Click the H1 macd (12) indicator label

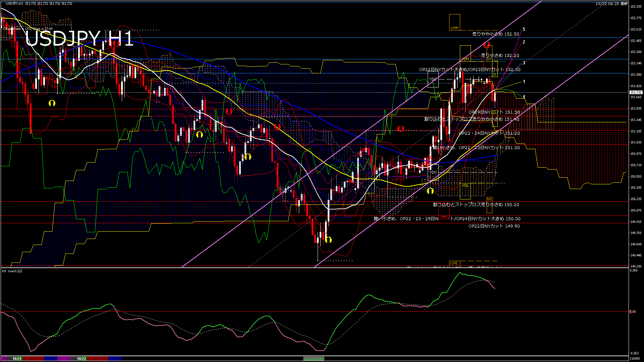coord(12,271)
